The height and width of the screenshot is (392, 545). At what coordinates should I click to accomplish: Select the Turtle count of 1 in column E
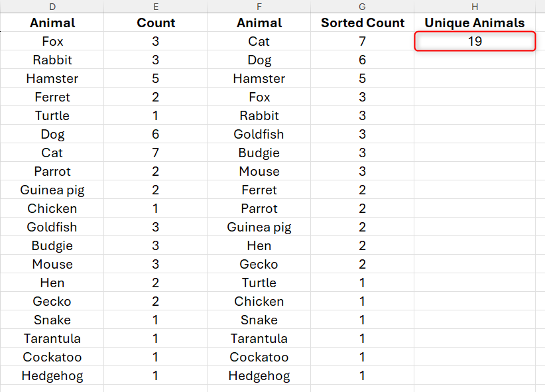tap(156, 115)
